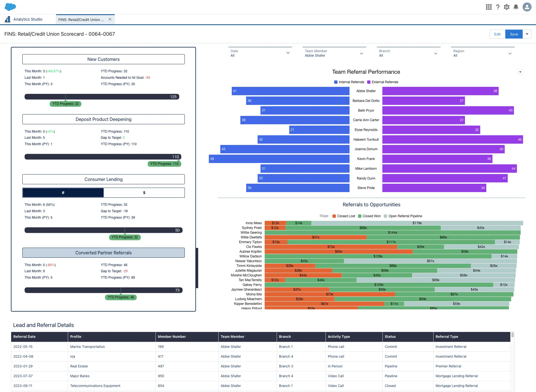Select the $ view in Consumer Lending
Viewport: 536px width, 392px height.
[144, 192]
